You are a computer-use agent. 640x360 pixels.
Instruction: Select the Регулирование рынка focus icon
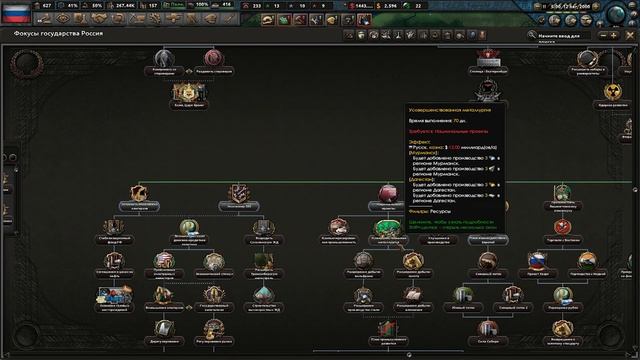click(214, 329)
